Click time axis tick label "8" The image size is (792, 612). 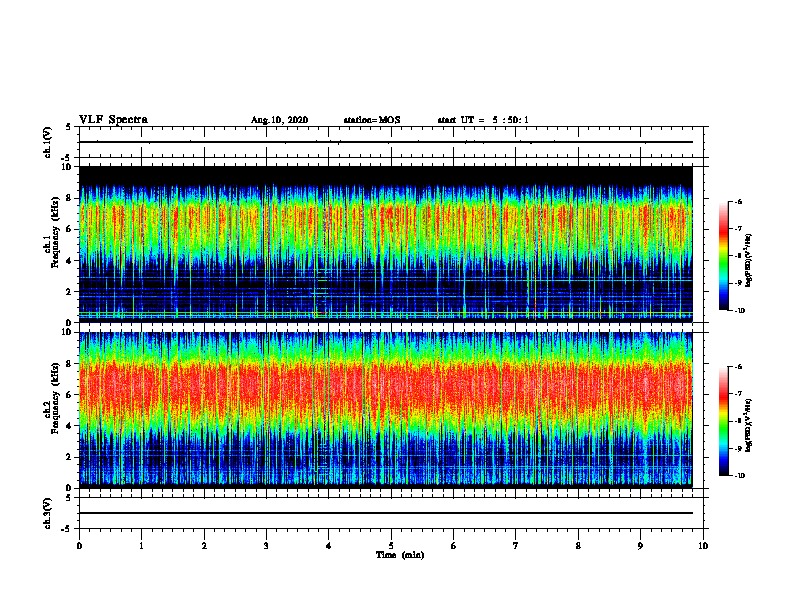[x=578, y=546]
